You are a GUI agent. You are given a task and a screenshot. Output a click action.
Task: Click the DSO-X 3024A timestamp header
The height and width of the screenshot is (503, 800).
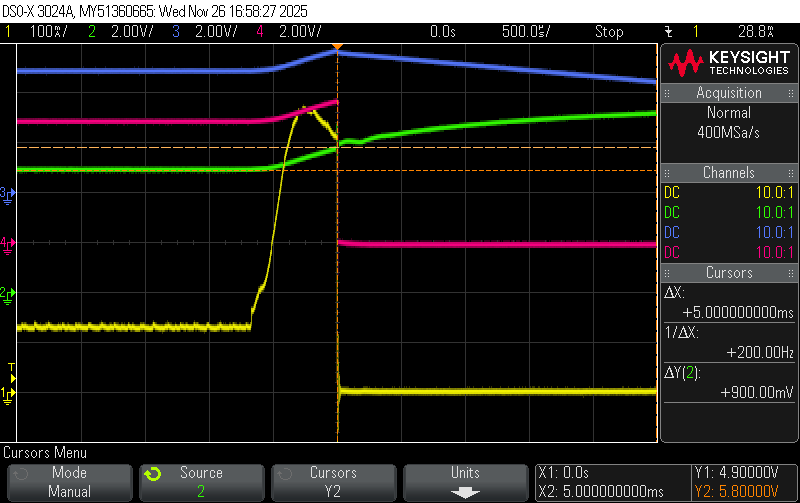(155, 11)
